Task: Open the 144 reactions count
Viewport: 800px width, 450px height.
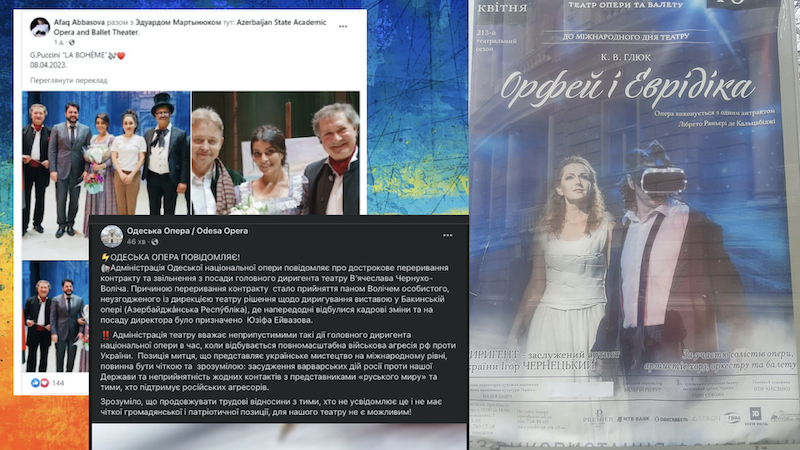Action: [58, 383]
